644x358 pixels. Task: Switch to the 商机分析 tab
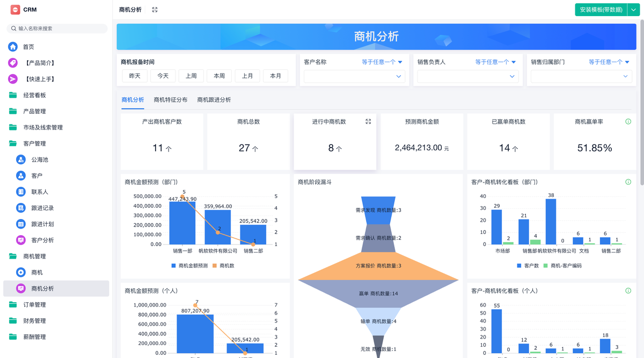[x=133, y=100]
